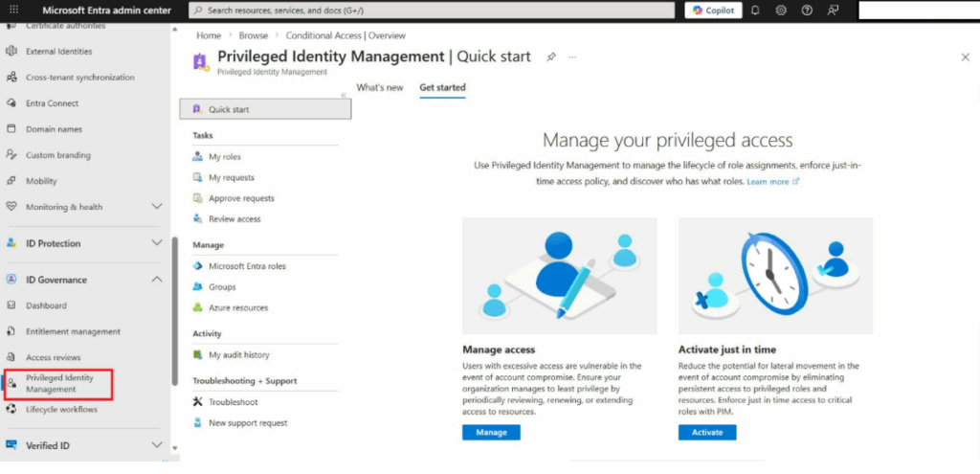Image resolution: width=980 pixels, height=474 pixels.
Task: Switch to the What's new tab
Action: [x=380, y=87]
